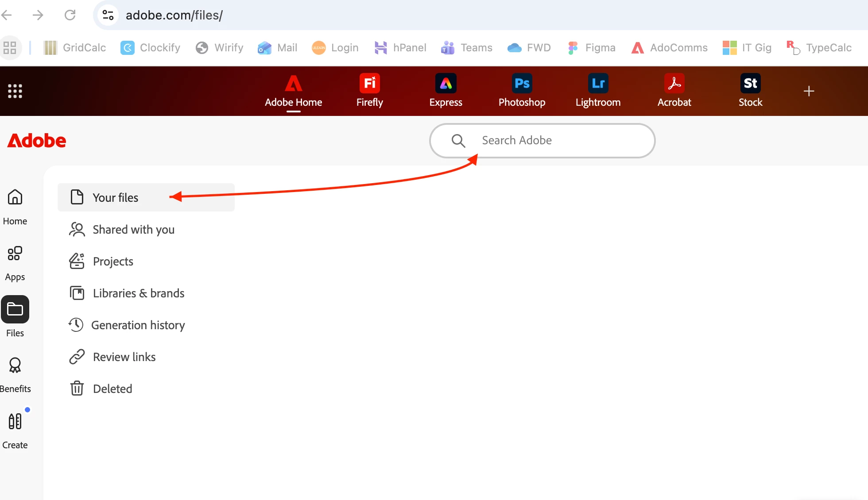The height and width of the screenshot is (500, 868).
Task: Open Apps in the left sidebar
Action: [x=15, y=263]
